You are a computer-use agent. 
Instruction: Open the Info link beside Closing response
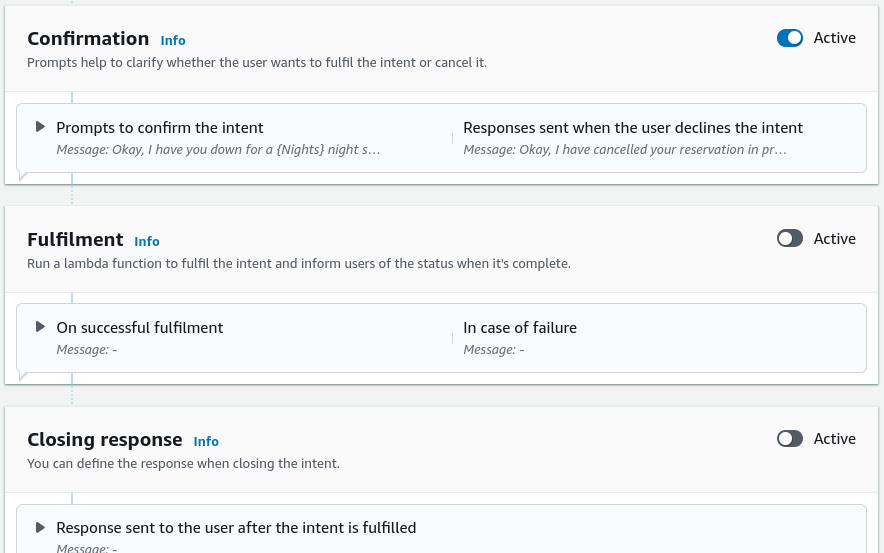pos(206,441)
